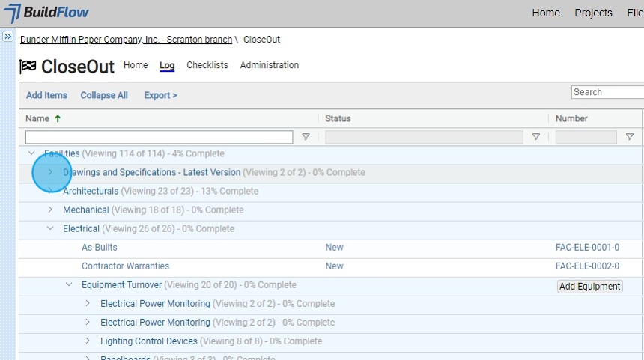
Task: Click the CloseOut breadcrumb
Action: coord(261,40)
